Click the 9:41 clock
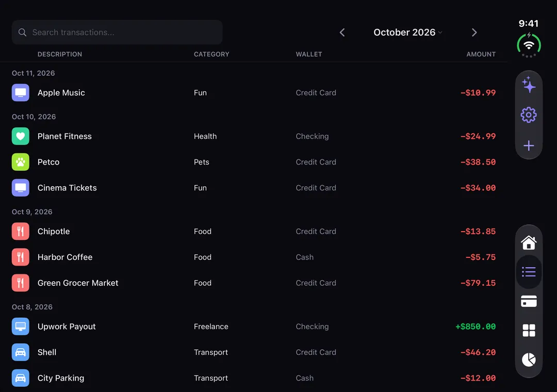The image size is (557, 392). click(x=529, y=23)
